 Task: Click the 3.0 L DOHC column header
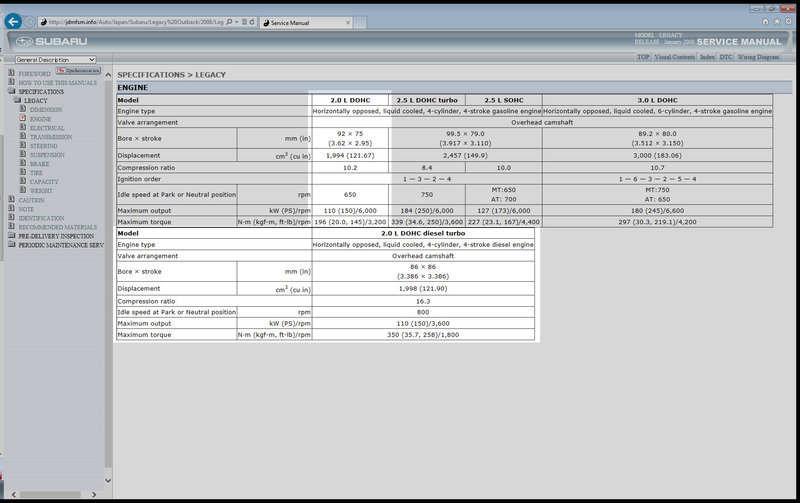point(657,100)
